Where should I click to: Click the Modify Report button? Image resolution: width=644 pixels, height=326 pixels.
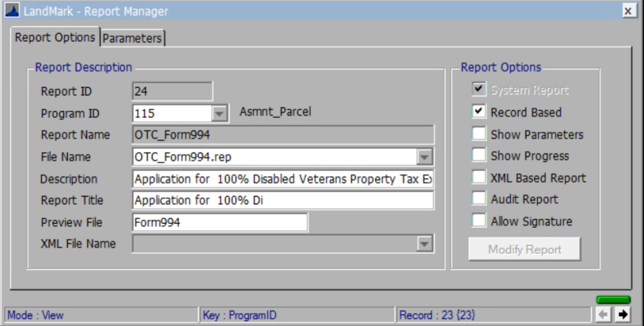[x=524, y=249]
